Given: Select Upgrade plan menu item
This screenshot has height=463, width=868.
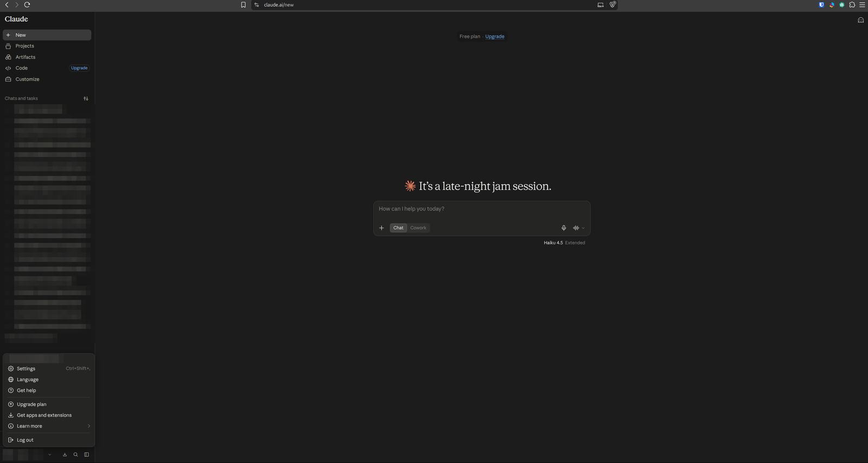Looking at the screenshot, I should point(49,404).
